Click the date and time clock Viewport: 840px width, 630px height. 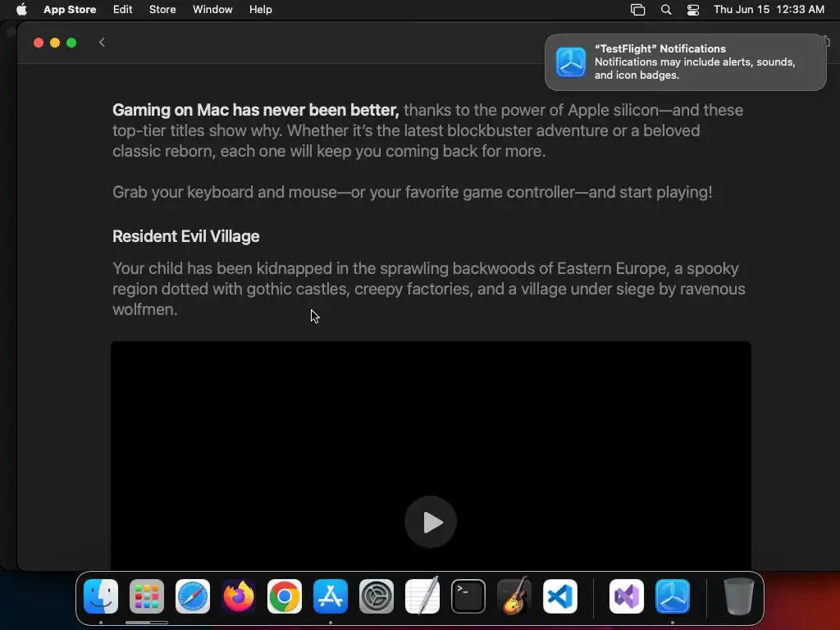769,10
